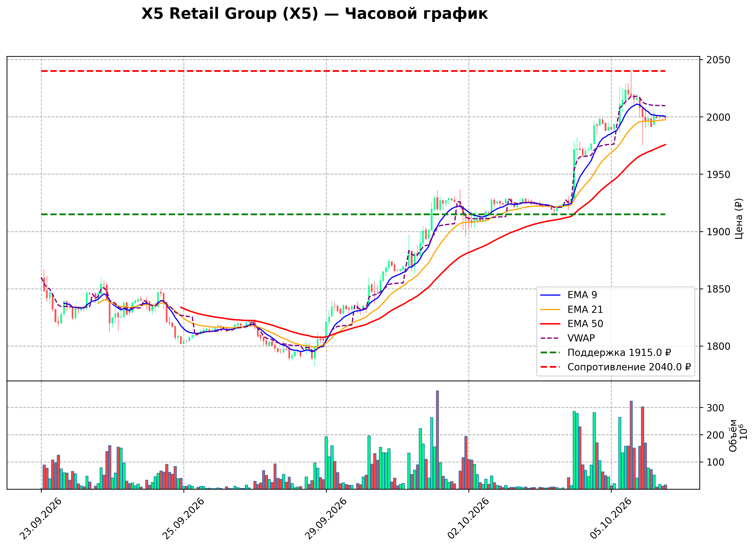756x548 pixels.
Task: Click the date label 23.09.2026
Action: (40, 519)
